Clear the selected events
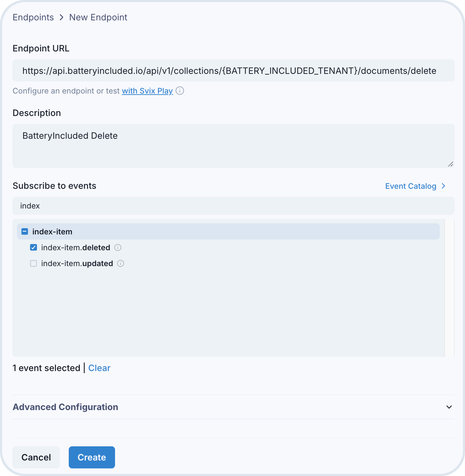Viewport: 465px width, 476px height. [99, 368]
